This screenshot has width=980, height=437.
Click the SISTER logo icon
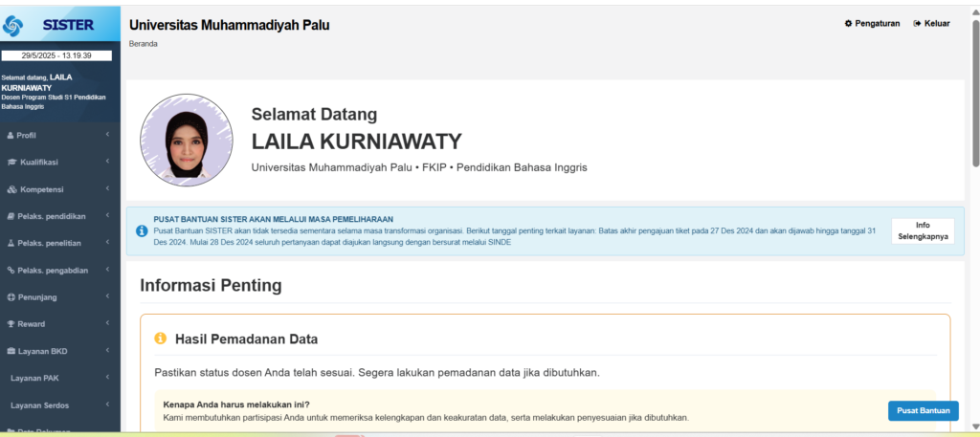(13, 25)
